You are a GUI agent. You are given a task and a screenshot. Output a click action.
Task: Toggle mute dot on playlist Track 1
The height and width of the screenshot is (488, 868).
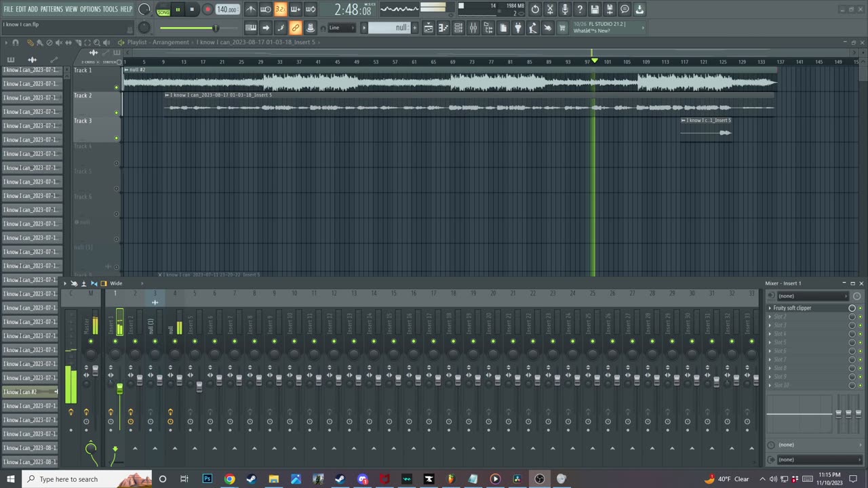(117, 87)
